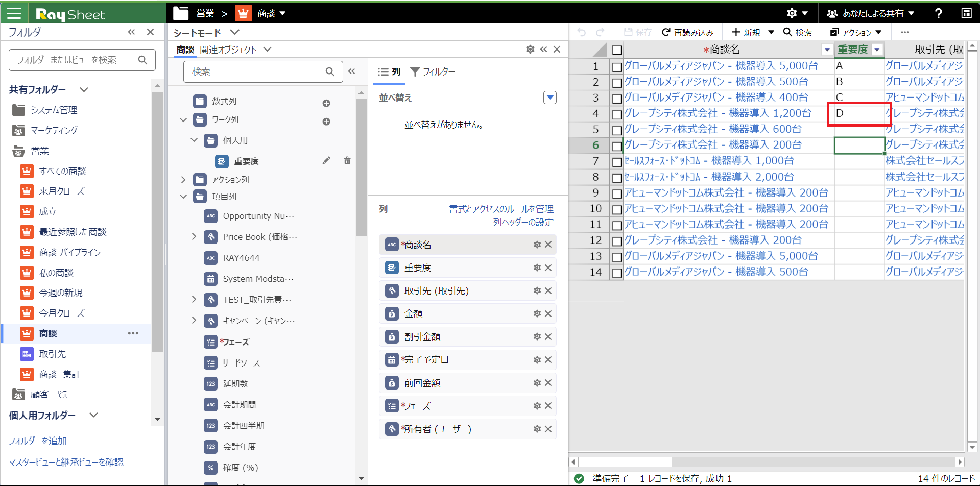Open the 商談 view ellipsis menu in sidebar

pos(133,333)
